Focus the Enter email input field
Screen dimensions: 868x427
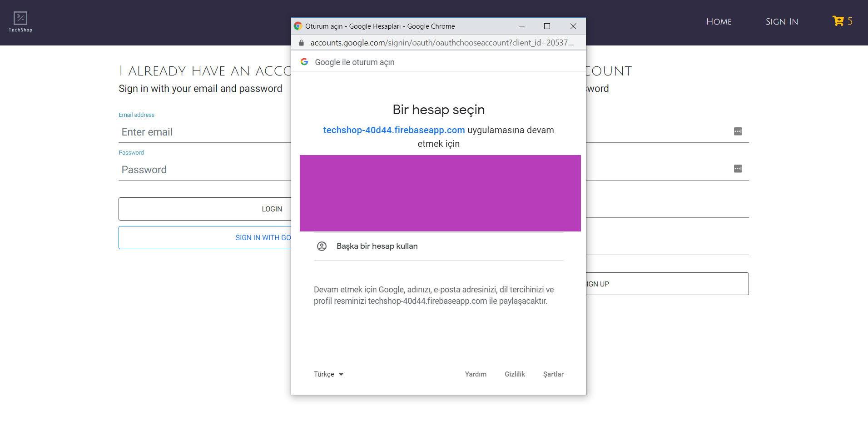(205, 132)
